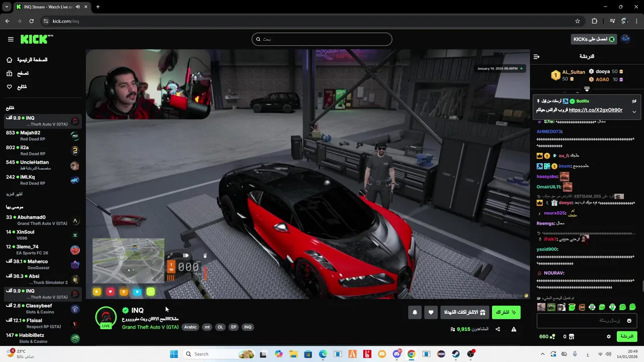This screenshot has width=644, height=362.
Task: Select the Browse sidebar item
Action: (18, 73)
